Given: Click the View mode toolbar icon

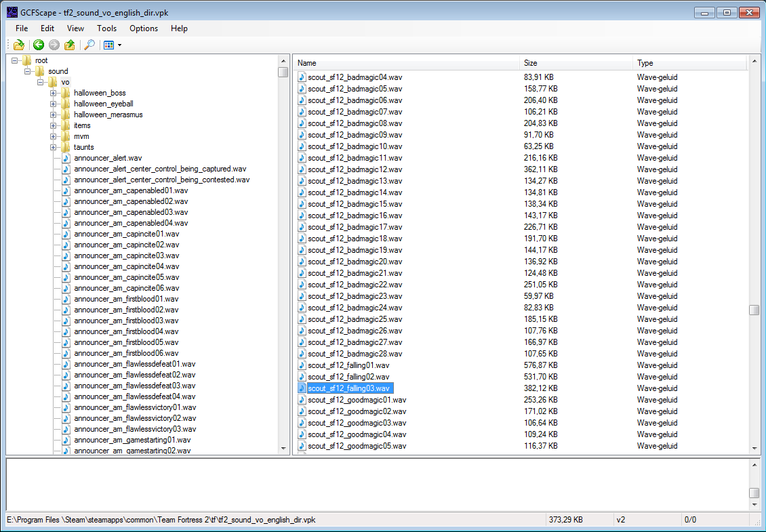Looking at the screenshot, I should [x=109, y=45].
